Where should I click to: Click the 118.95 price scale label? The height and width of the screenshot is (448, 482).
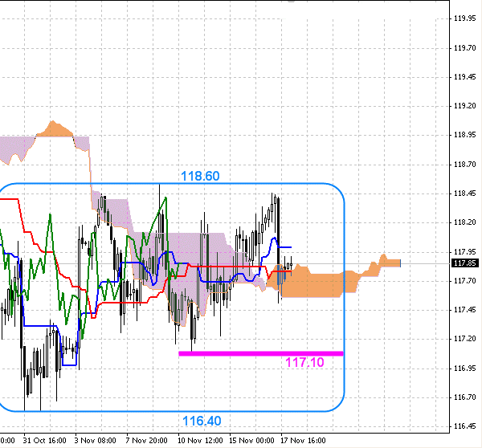coord(465,135)
